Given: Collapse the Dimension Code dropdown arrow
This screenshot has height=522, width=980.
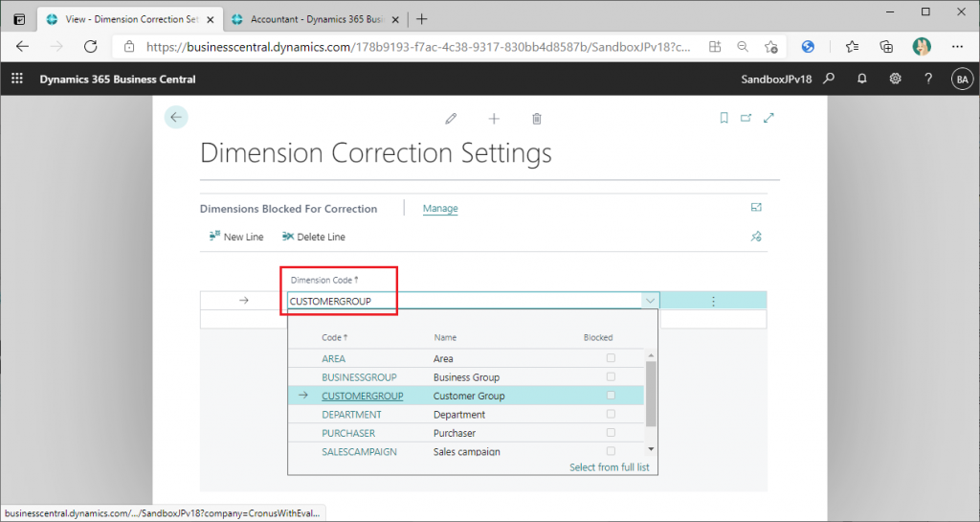Looking at the screenshot, I should pos(650,301).
